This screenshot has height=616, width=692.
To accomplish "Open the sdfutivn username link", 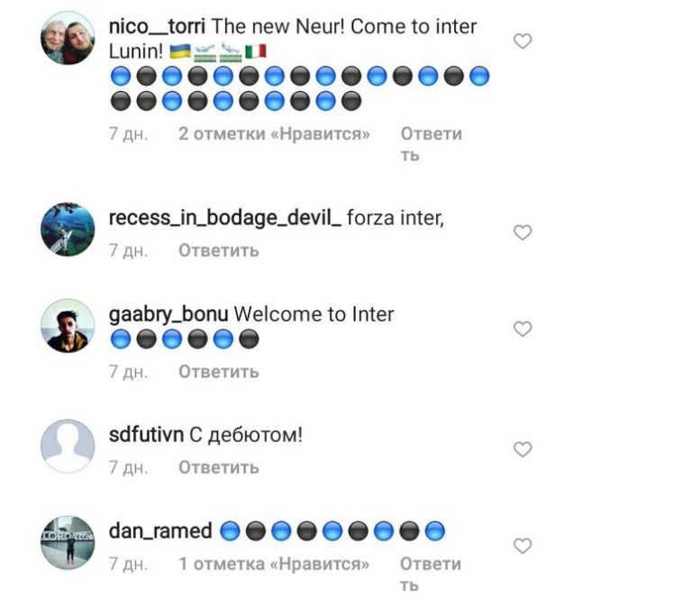I will click(146, 435).
